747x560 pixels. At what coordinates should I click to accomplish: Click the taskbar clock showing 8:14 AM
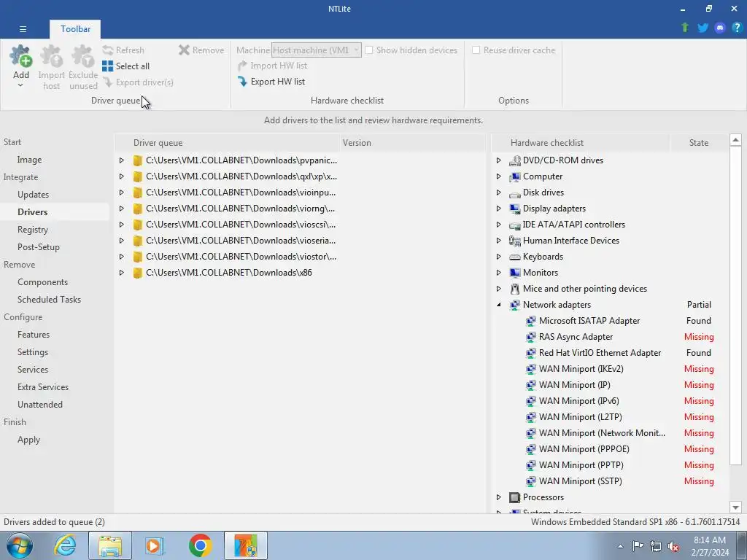tap(711, 545)
